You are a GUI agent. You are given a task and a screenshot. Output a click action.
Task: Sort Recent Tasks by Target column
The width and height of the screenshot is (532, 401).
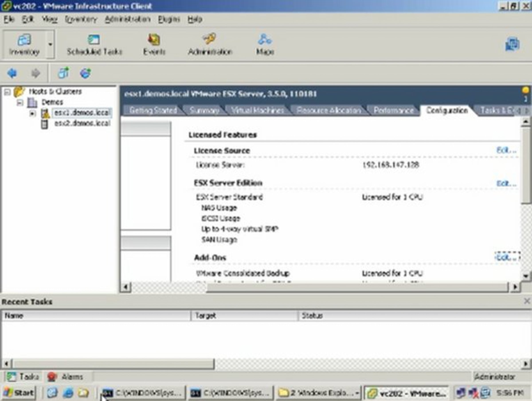pos(244,316)
